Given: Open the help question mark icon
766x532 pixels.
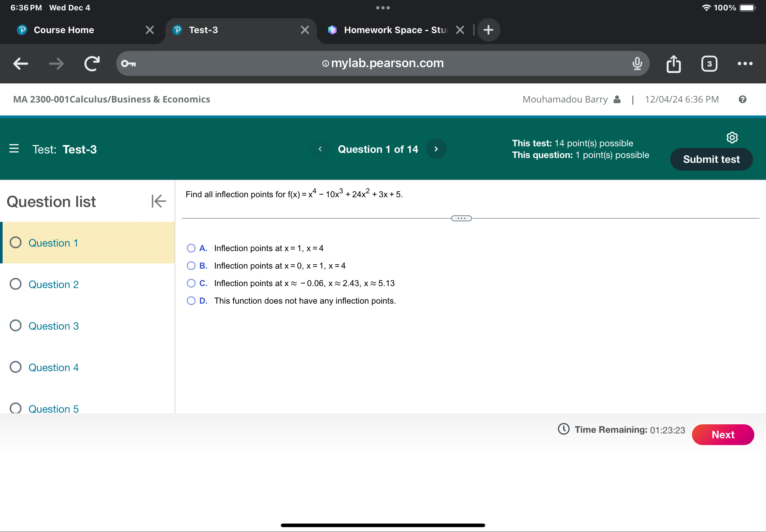Looking at the screenshot, I should [x=742, y=99].
